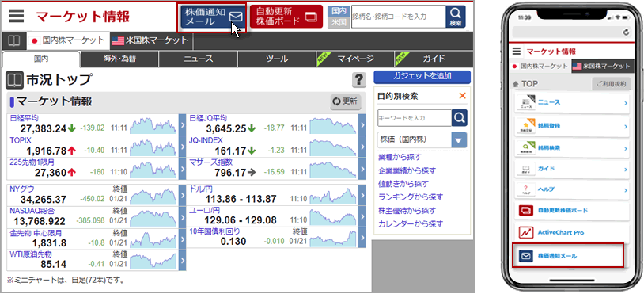Screen dimensions: 644x294
Task: Tap the 銘柄検索 icon on phone
Action: pyautogui.click(x=525, y=147)
